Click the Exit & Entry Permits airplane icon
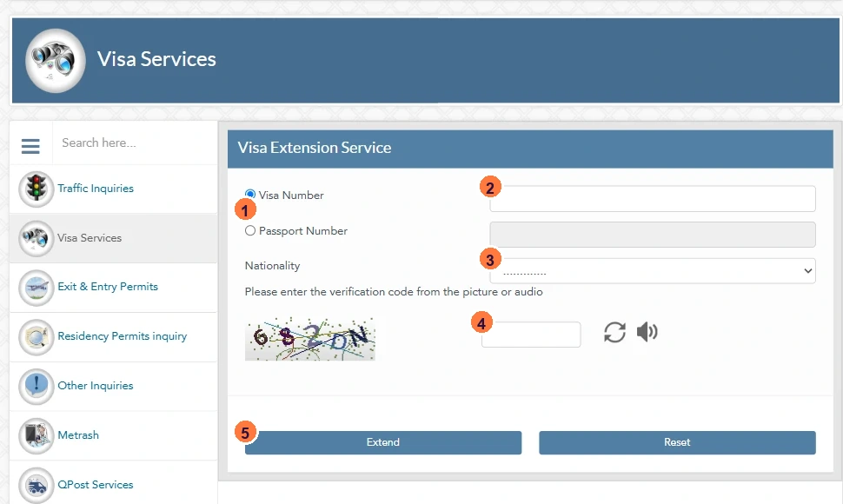The image size is (843, 504). (36, 288)
